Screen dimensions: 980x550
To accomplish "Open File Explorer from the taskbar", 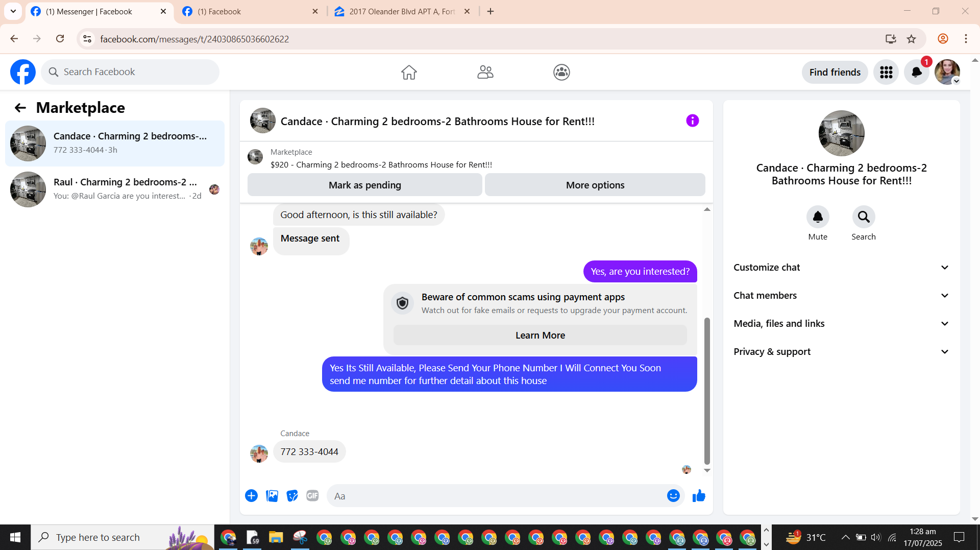I will 276,537.
